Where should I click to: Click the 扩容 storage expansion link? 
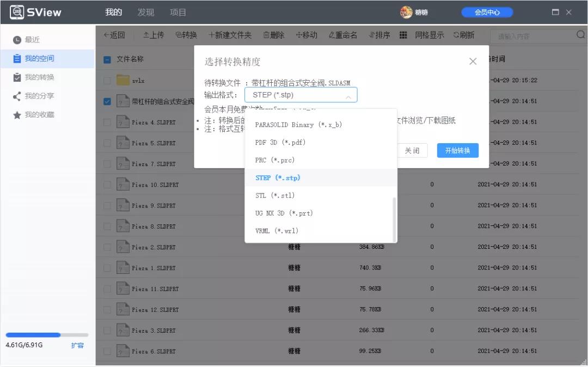point(78,345)
